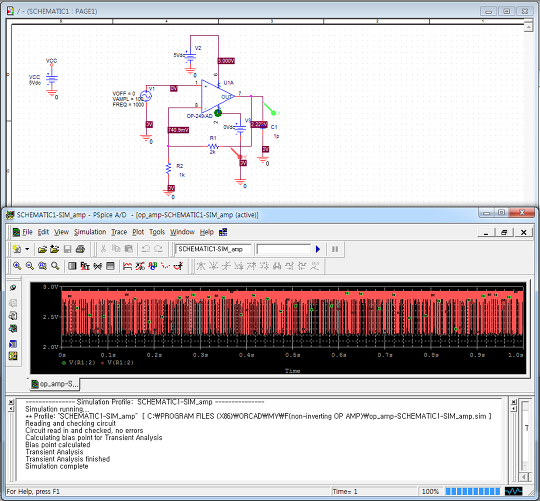Expand the dropdown arrow beside the New icon
The image size is (540, 501).
pyautogui.click(x=27, y=249)
